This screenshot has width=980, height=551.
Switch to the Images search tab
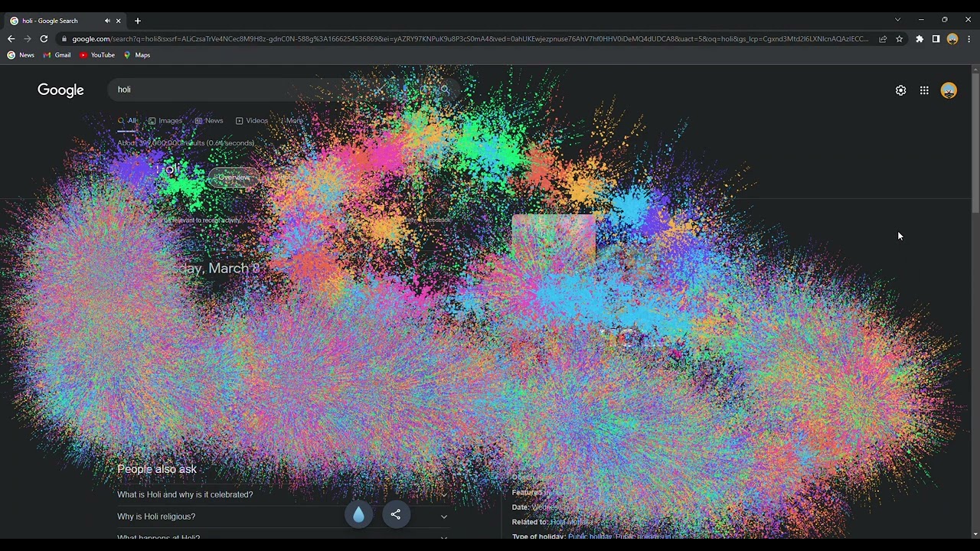(165, 121)
